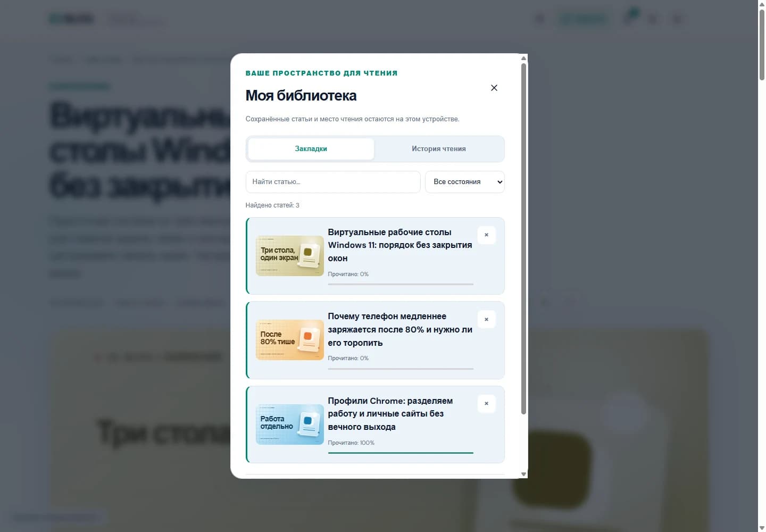Switch to the Закладки tab
Screen dimensions: 766x532
311,149
